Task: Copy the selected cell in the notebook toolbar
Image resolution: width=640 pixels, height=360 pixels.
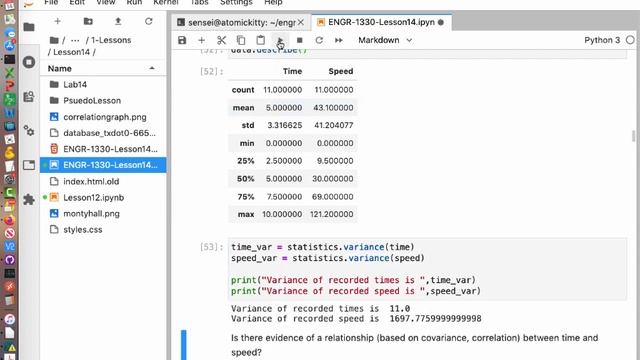Action: (241, 40)
